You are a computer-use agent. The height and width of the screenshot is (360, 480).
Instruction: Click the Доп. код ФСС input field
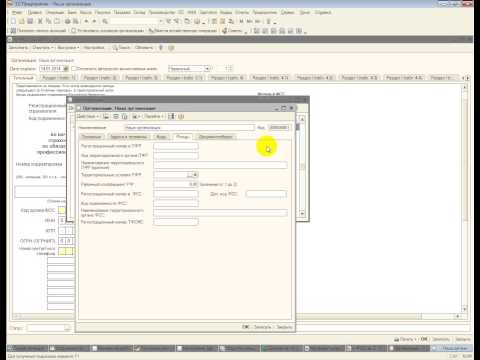coord(266,194)
